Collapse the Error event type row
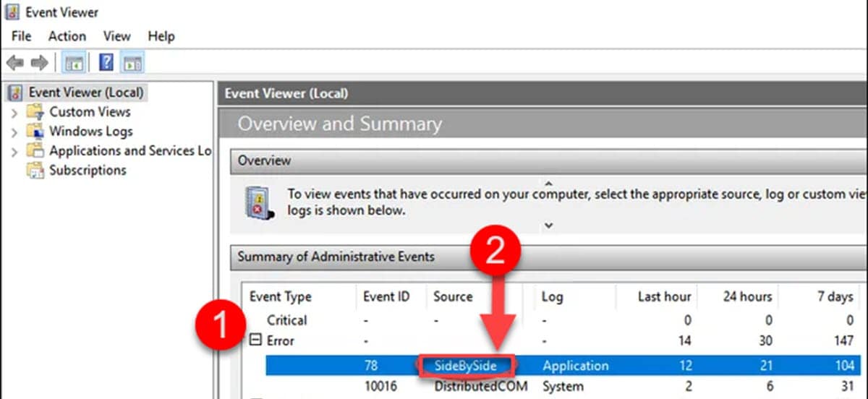The width and height of the screenshot is (868, 399). pos(255,340)
